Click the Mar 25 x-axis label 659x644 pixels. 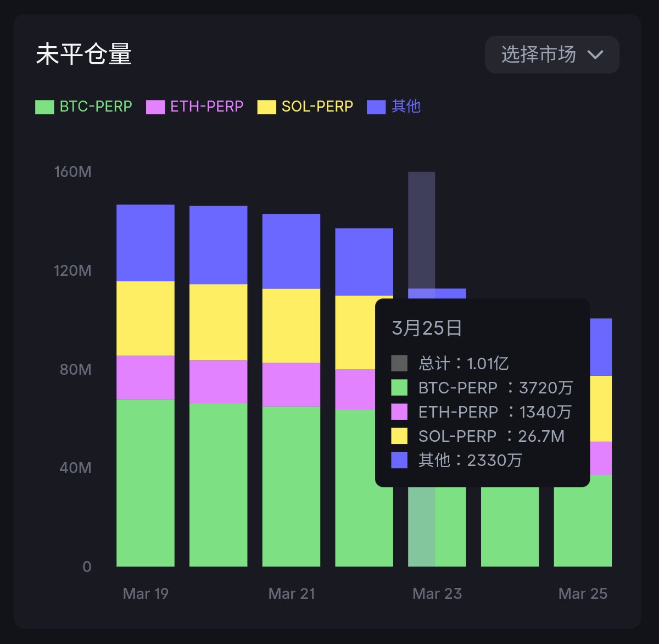coord(583,593)
